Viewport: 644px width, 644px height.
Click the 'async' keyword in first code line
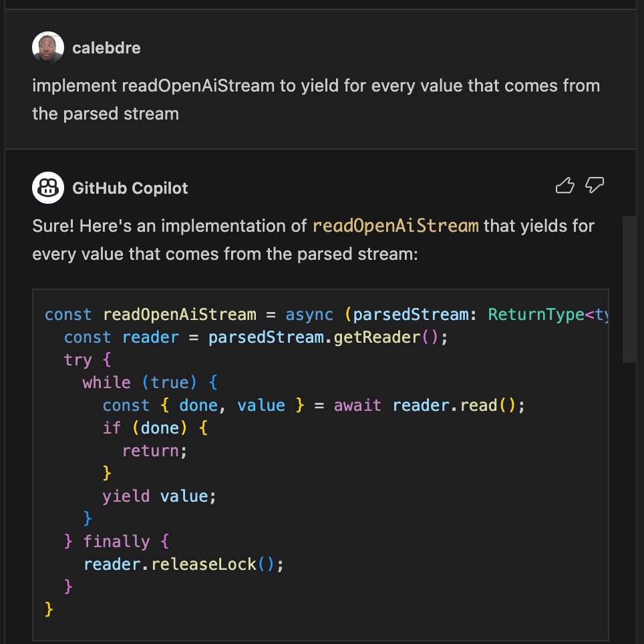[x=309, y=315]
